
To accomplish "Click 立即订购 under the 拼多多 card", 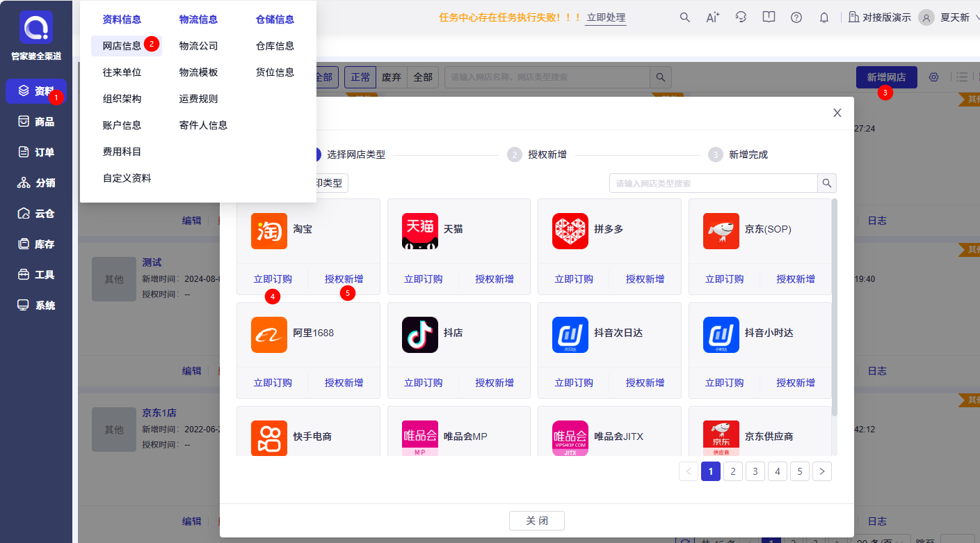I will 574,279.
